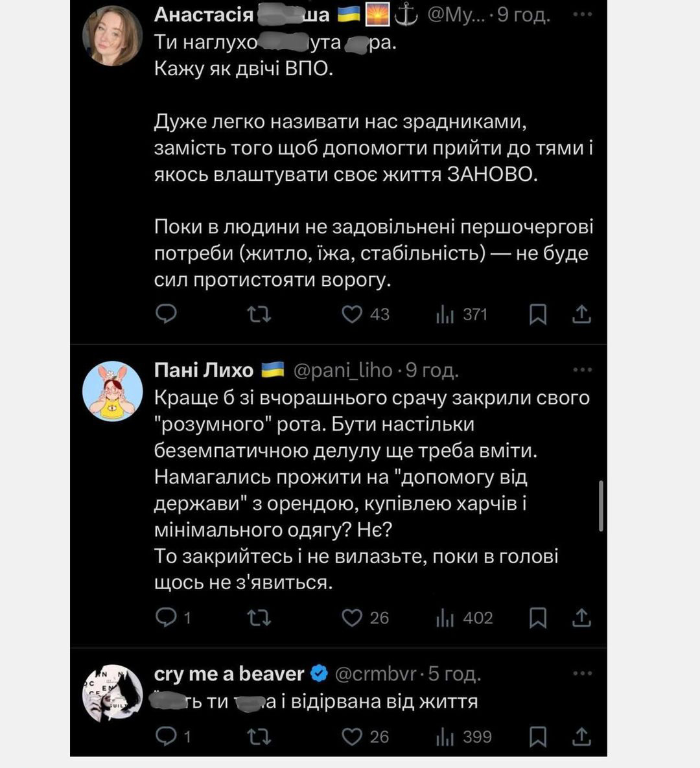The width and height of the screenshot is (700, 768).
Task: View analytics showing 402 views
Action: [x=445, y=618]
